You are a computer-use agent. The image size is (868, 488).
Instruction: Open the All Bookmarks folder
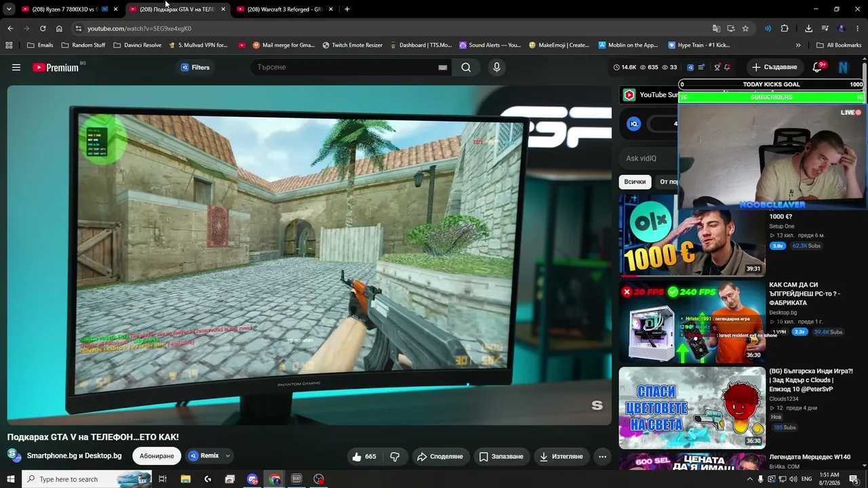tap(839, 45)
